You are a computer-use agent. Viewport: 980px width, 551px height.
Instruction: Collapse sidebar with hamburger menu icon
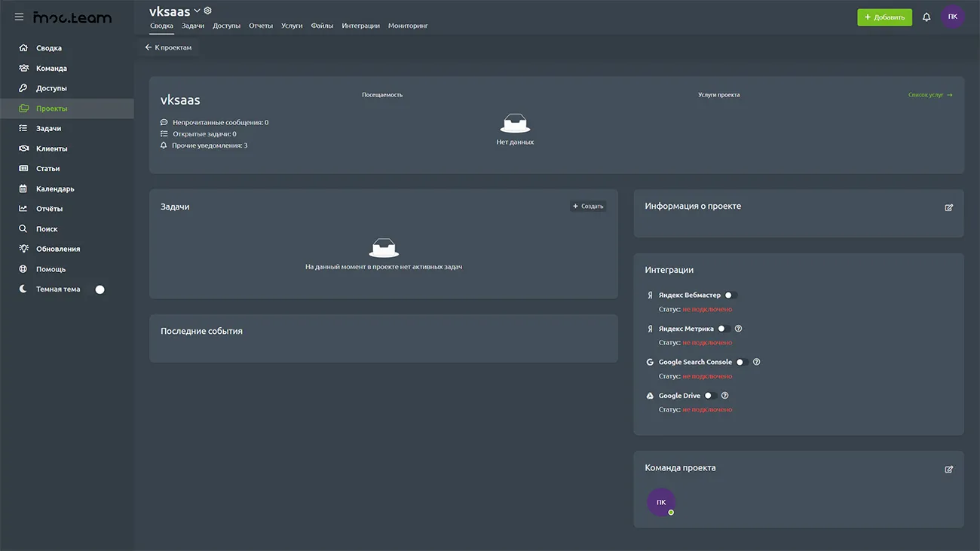pyautogui.click(x=19, y=17)
